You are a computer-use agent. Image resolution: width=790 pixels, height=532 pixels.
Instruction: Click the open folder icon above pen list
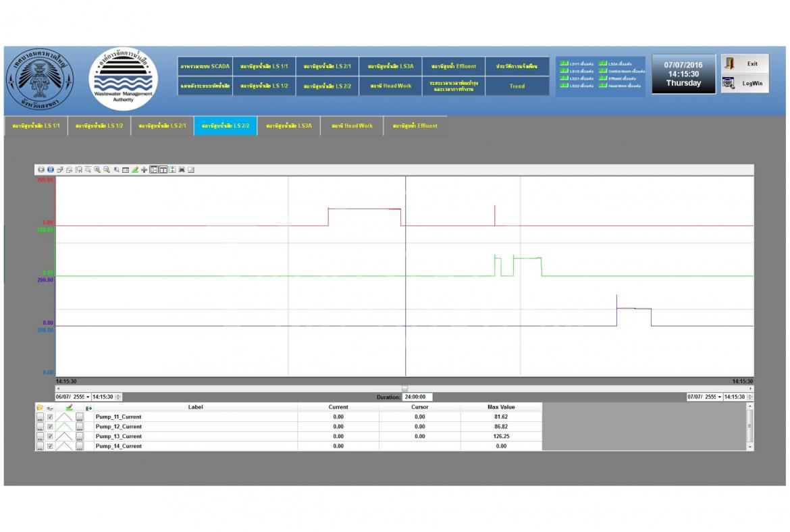40,407
